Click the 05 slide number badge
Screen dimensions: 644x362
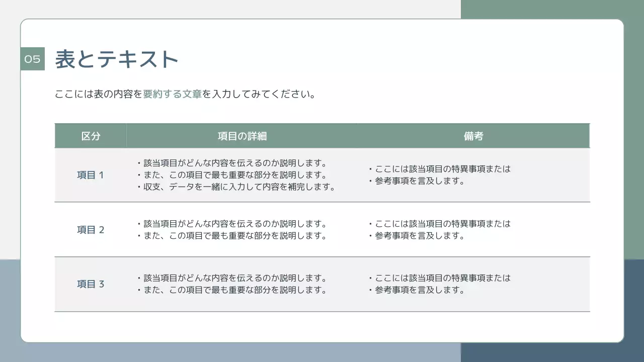pos(32,59)
